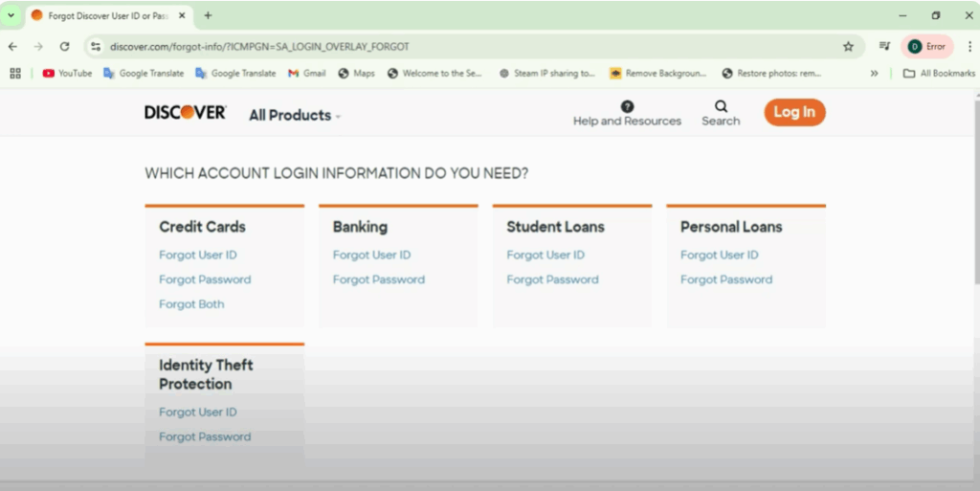Click the Search label in the header

click(x=721, y=122)
